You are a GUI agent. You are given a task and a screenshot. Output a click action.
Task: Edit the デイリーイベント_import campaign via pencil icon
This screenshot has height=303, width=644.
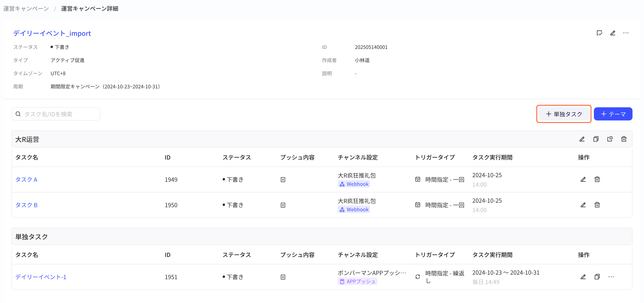coord(613,33)
